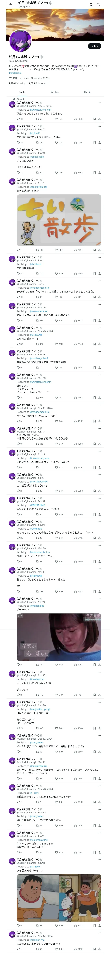
Task: Repost the Jan 17 post
Action: 39,143
